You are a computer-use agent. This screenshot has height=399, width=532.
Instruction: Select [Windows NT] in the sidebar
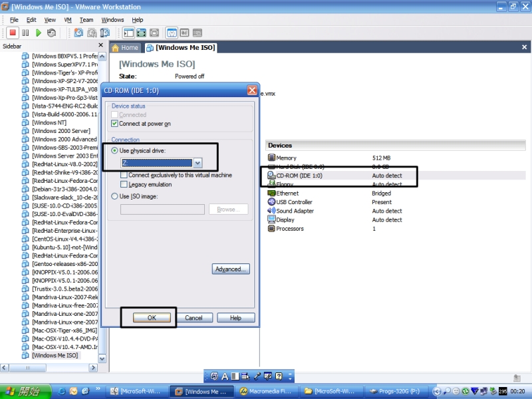click(x=49, y=122)
